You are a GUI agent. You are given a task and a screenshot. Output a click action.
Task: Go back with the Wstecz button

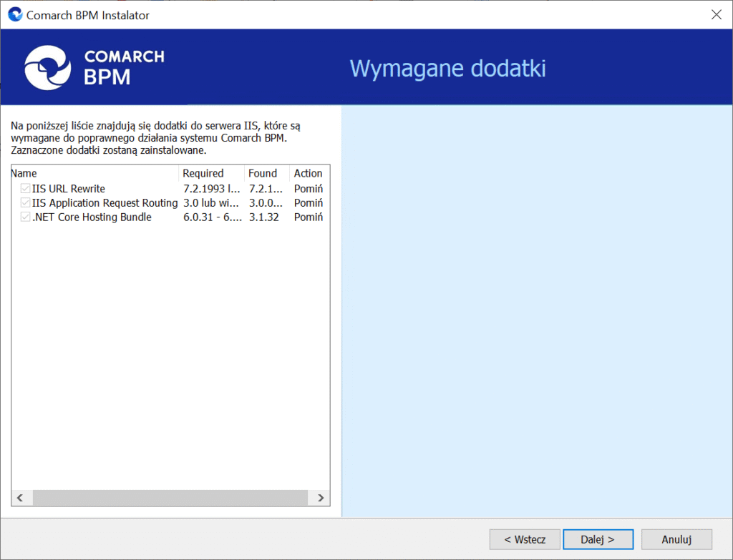pos(525,539)
